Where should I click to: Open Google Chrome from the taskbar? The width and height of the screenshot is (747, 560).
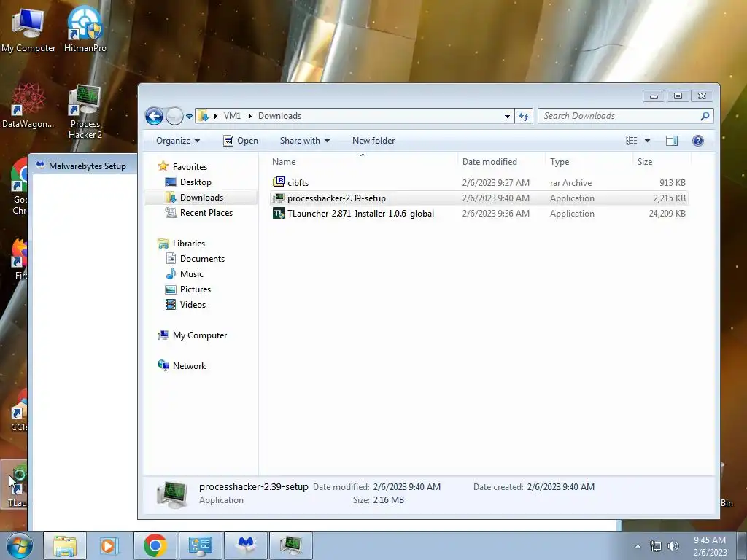click(x=155, y=545)
